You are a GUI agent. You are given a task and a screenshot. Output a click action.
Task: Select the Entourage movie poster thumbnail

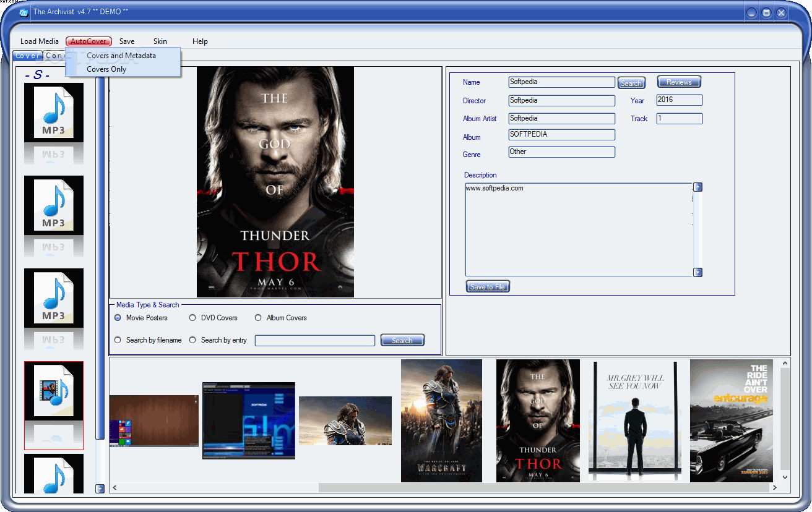[732, 420]
